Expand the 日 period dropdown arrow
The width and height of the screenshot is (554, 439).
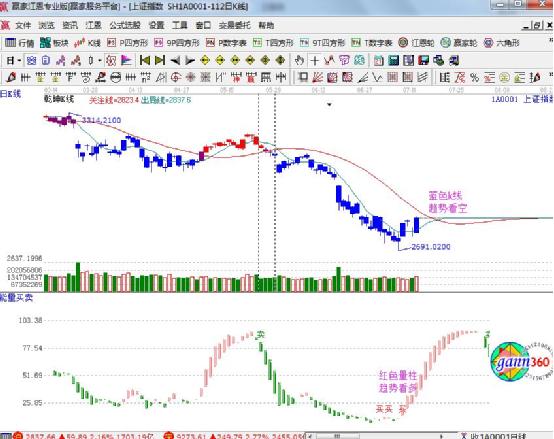[19, 61]
